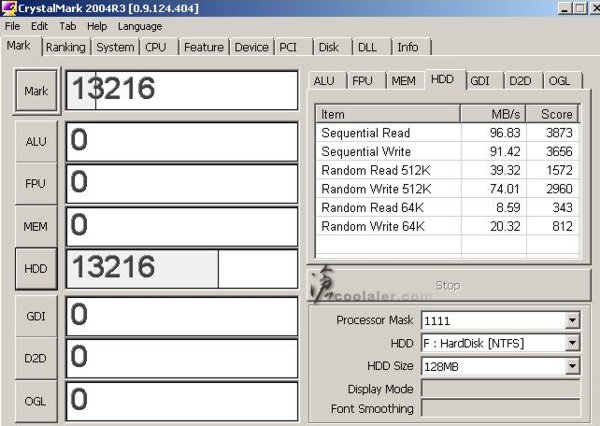Click the 96.83 MB/s value
Screen dimensions: 600x426
(505, 133)
